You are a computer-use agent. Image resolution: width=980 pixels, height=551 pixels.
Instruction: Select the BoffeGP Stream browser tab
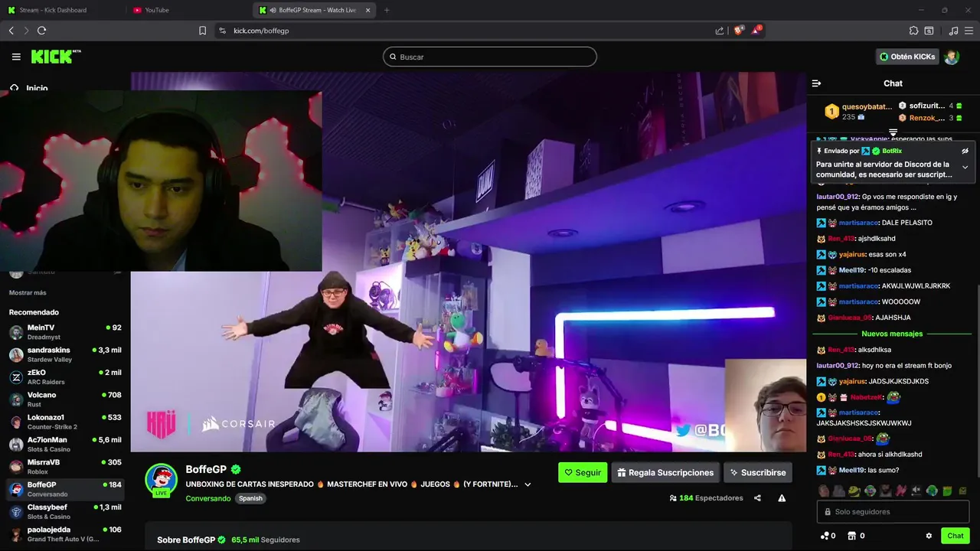pos(315,10)
